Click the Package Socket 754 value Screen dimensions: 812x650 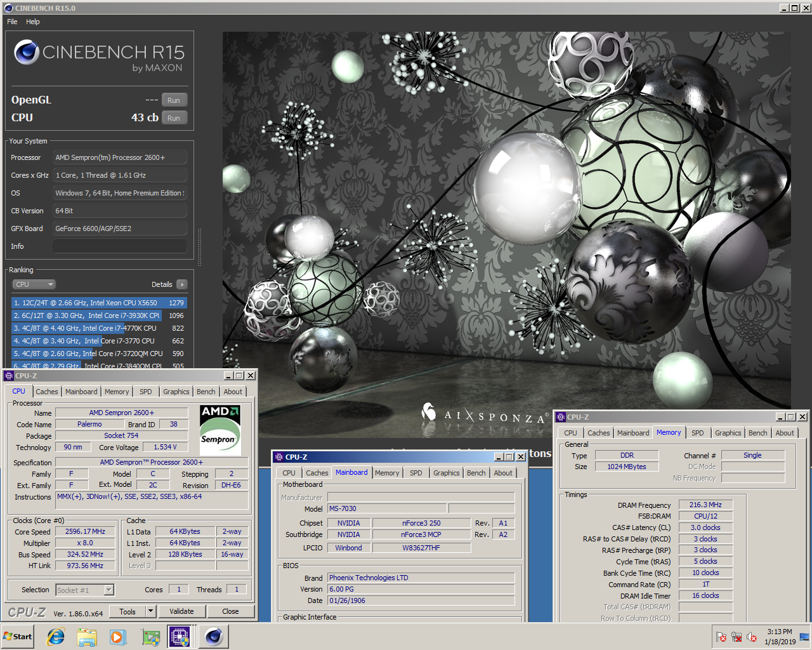tap(121, 435)
